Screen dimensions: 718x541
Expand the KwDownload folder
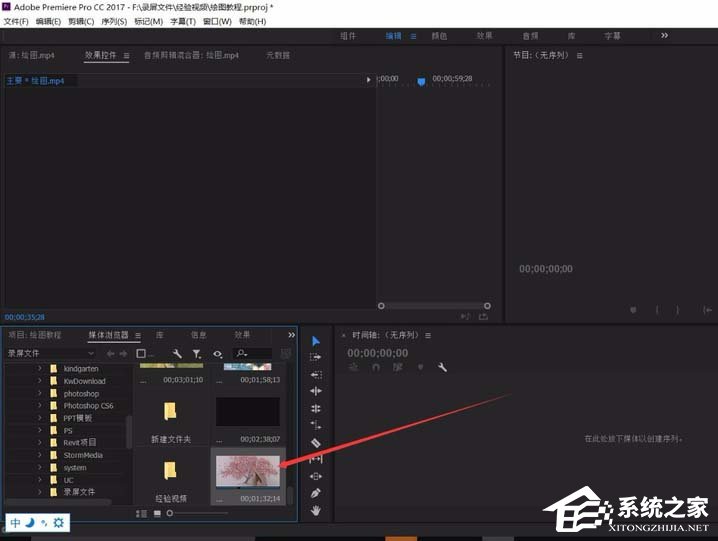pyautogui.click(x=39, y=381)
